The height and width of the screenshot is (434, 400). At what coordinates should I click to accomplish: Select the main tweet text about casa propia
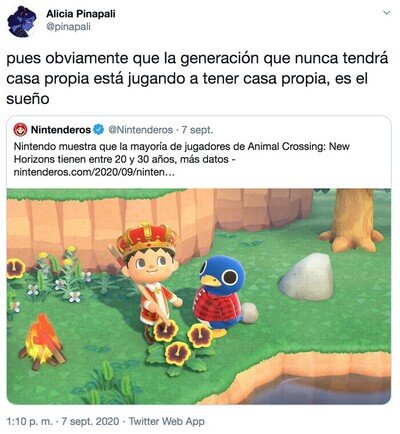pos(197,78)
